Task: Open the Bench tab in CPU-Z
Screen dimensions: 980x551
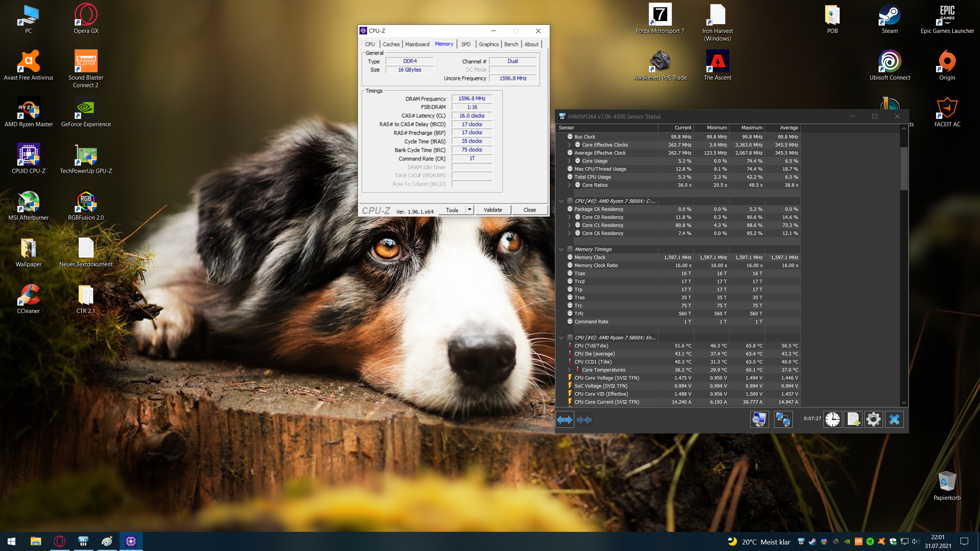Action: [511, 44]
